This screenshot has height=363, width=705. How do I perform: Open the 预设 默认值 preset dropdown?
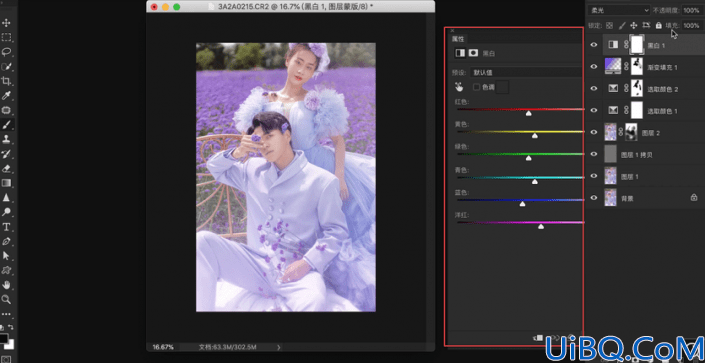pos(526,72)
